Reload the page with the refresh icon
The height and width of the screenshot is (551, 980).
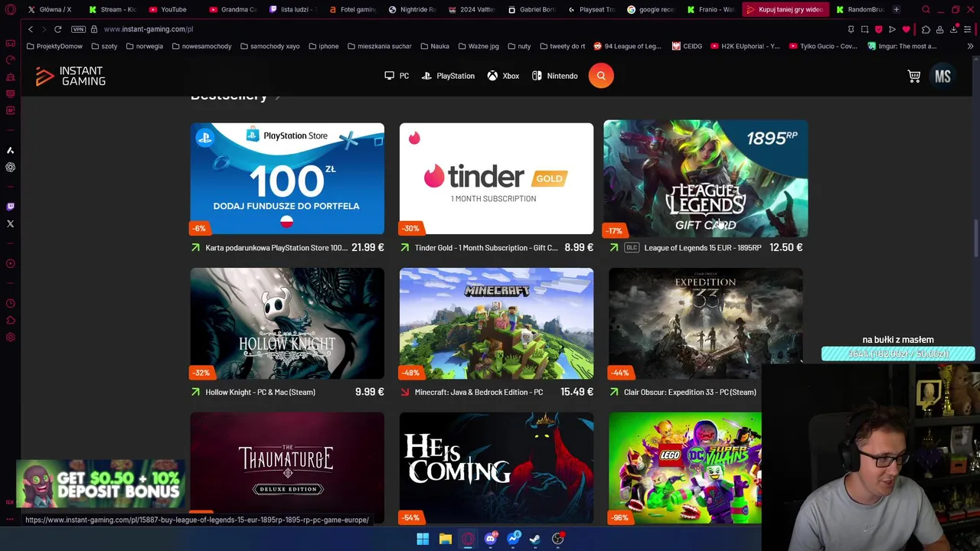pos(57,29)
